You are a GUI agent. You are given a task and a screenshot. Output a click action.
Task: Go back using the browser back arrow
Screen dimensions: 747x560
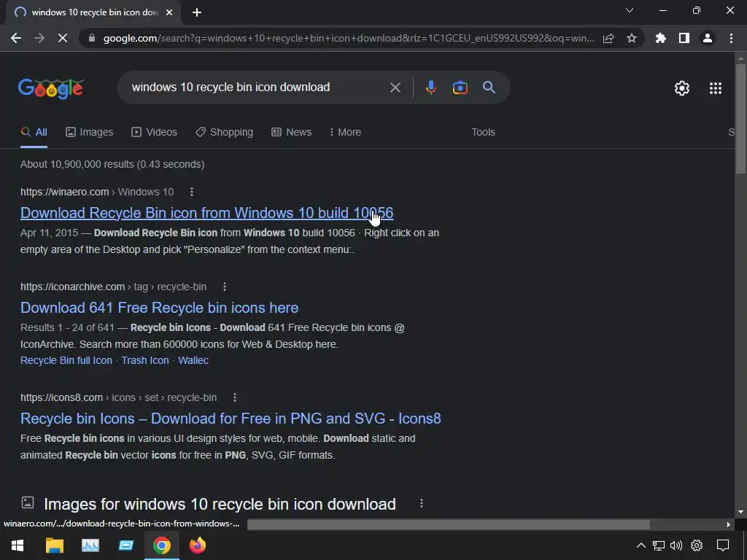(16, 38)
